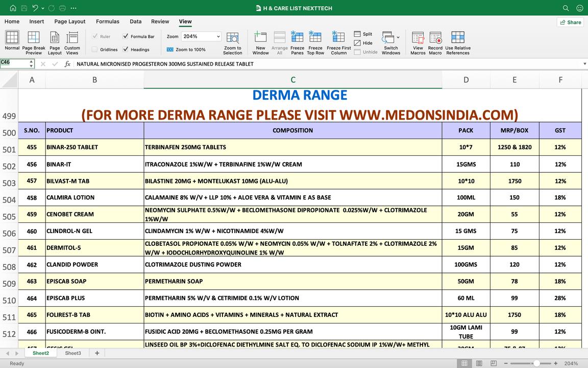
Task: Switch to the Sheet3 tab
Action: (x=73, y=353)
